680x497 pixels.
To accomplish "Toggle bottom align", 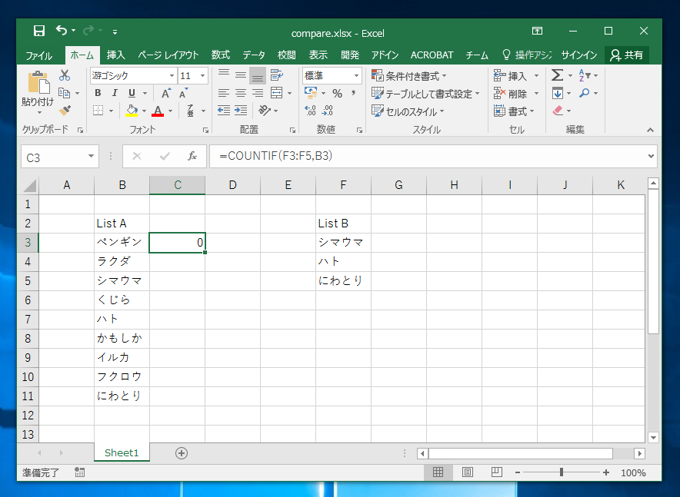I will (x=258, y=76).
